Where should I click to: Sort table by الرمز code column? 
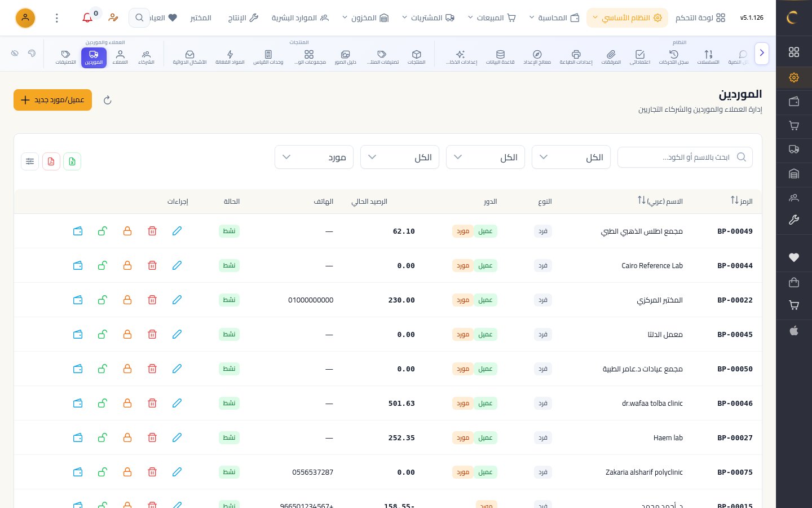(x=742, y=201)
